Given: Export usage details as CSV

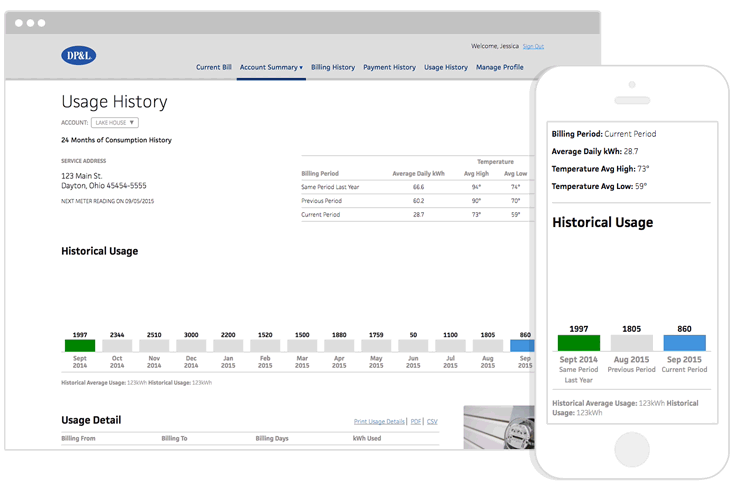Looking at the screenshot, I should (x=432, y=422).
